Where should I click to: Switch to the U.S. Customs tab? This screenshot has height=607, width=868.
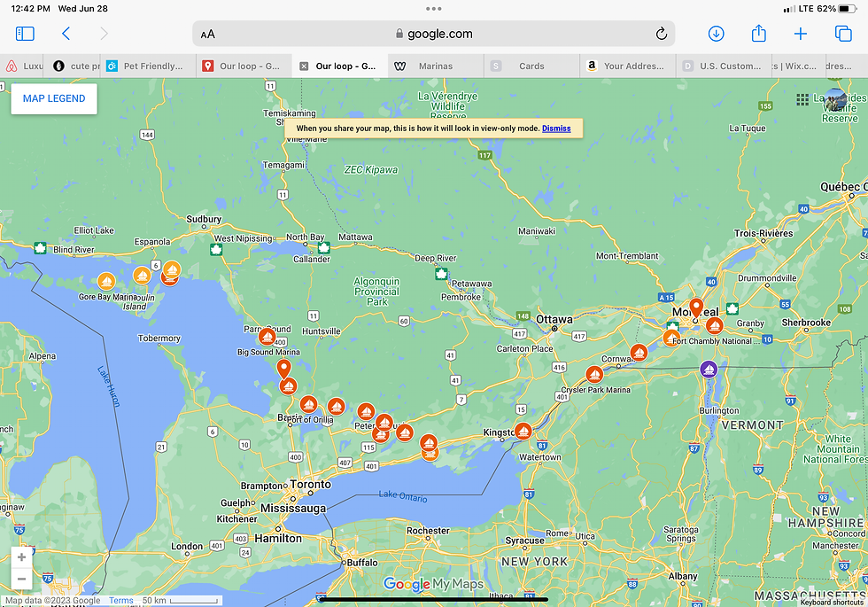pyautogui.click(x=724, y=66)
